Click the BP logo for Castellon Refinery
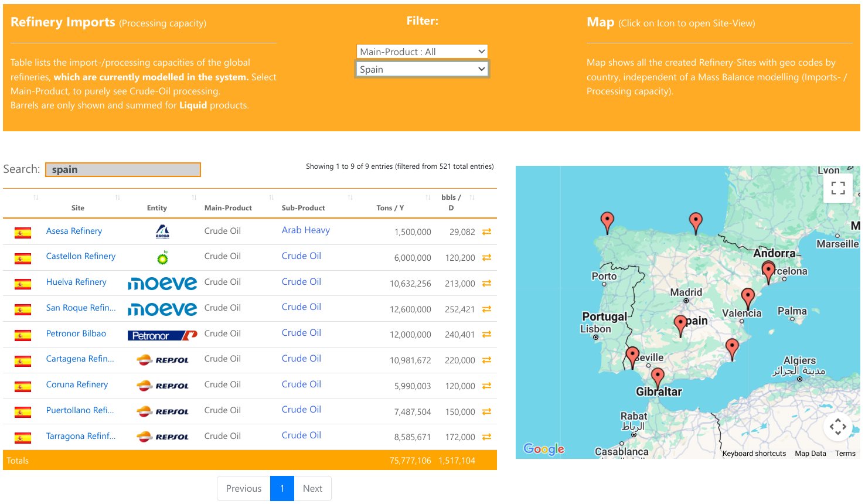Viewport: 865px width, 504px height. pyautogui.click(x=162, y=257)
